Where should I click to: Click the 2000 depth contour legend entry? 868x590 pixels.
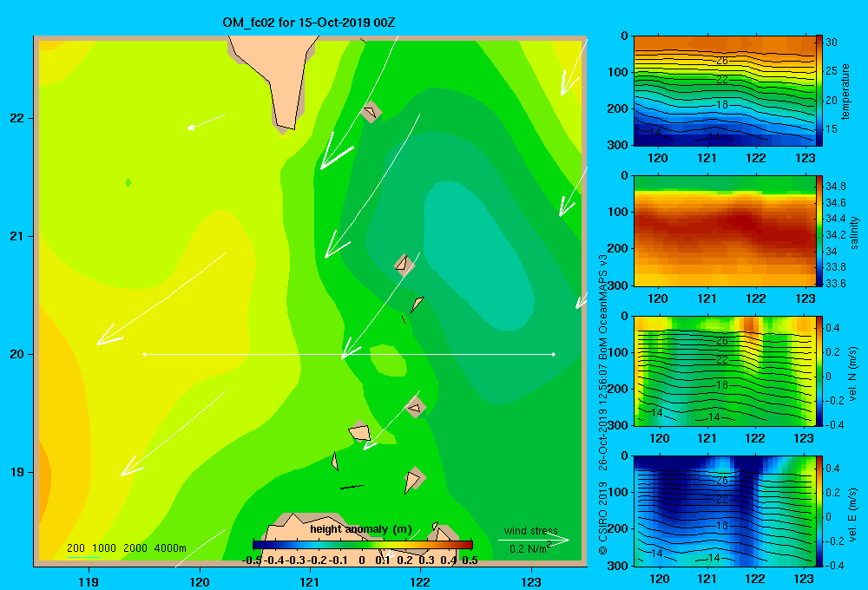135,548
